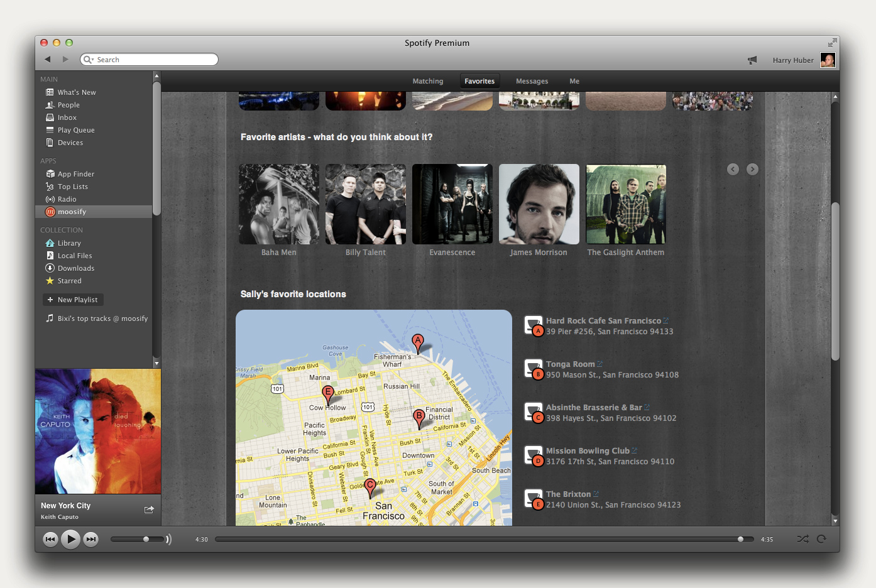Switch to the Favorites tab
876x588 pixels.
click(x=479, y=81)
